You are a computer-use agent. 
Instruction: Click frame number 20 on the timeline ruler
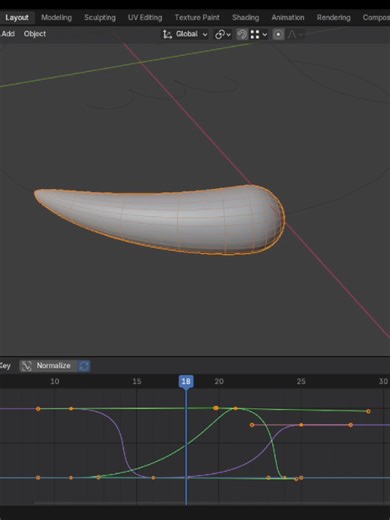219,381
